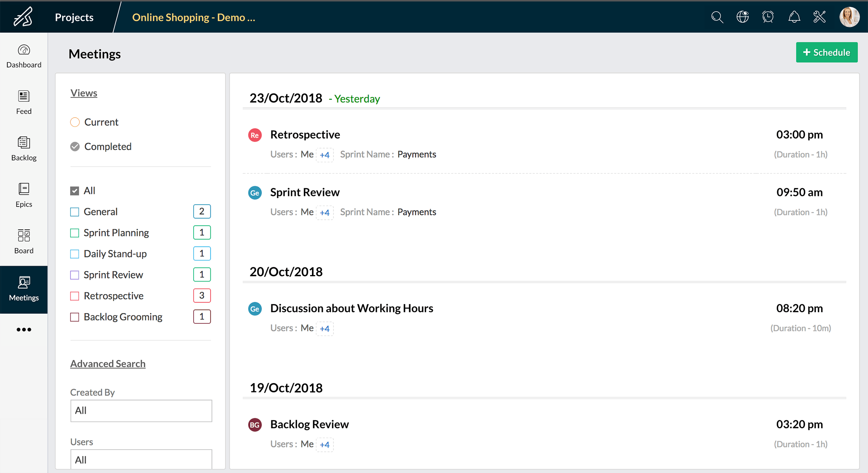Screen dimensions: 868x473
Task: Open user profile avatar
Action: [849, 17]
